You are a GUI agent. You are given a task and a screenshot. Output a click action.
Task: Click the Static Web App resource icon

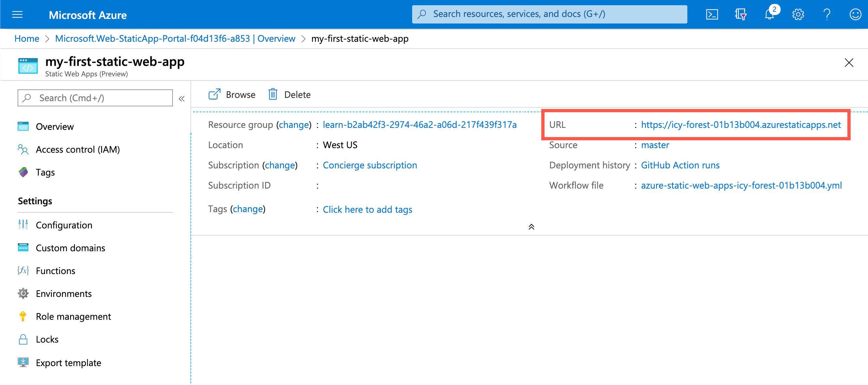28,65
